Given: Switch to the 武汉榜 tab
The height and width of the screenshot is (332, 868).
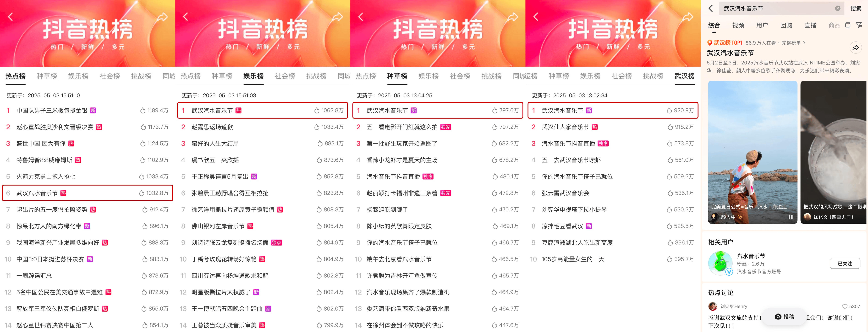Looking at the screenshot, I should coord(684,76).
